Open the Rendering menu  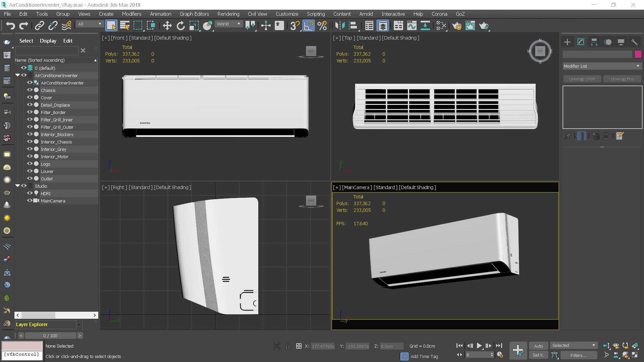click(228, 14)
